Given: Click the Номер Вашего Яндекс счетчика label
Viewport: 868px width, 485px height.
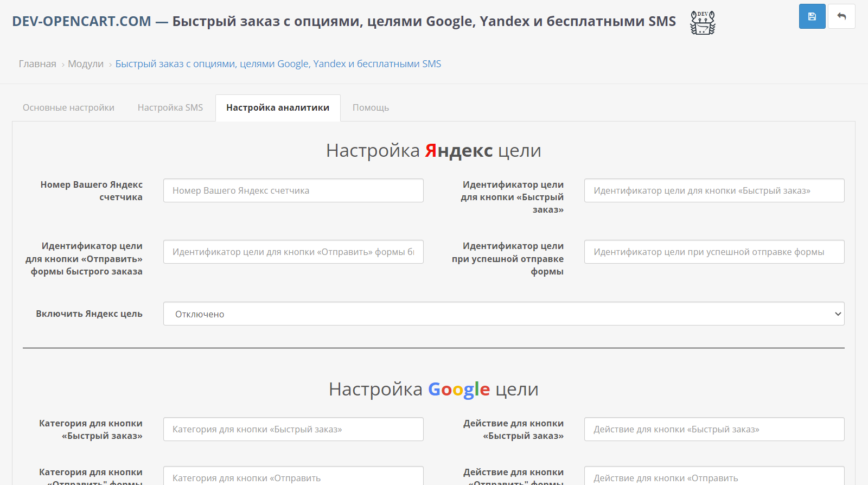Looking at the screenshot, I should (x=92, y=190).
